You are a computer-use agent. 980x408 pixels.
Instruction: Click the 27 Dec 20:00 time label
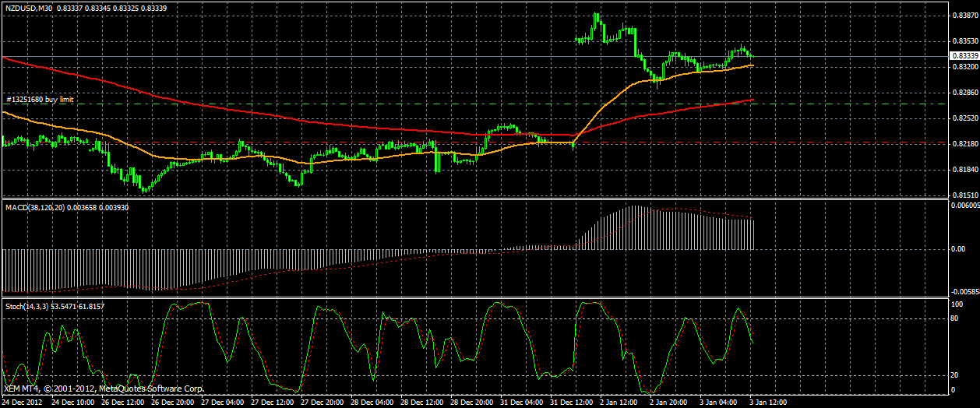click(324, 403)
